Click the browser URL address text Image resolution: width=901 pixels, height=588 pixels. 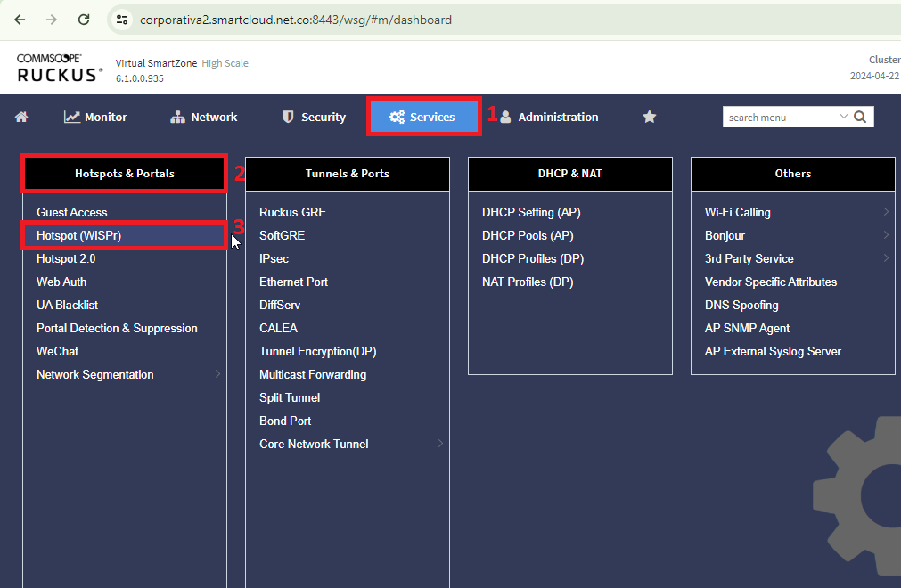click(296, 20)
